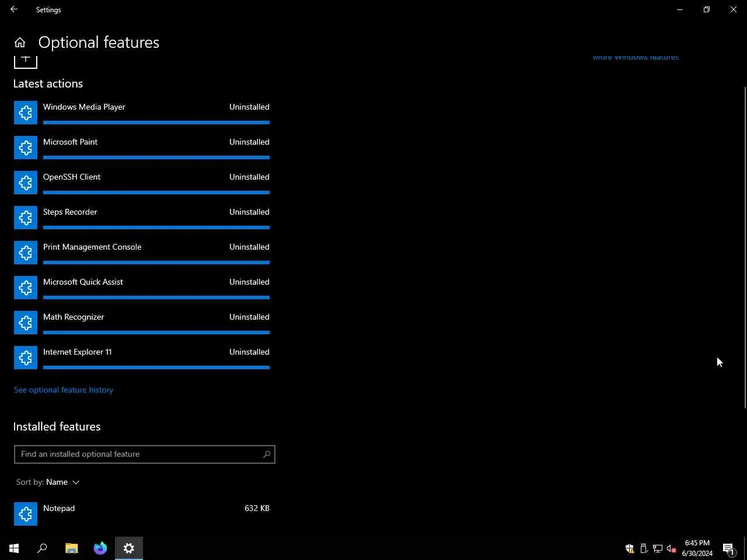The height and width of the screenshot is (560, 747).
Task: Open the Sort by Name dropdown
Action: 48,482
